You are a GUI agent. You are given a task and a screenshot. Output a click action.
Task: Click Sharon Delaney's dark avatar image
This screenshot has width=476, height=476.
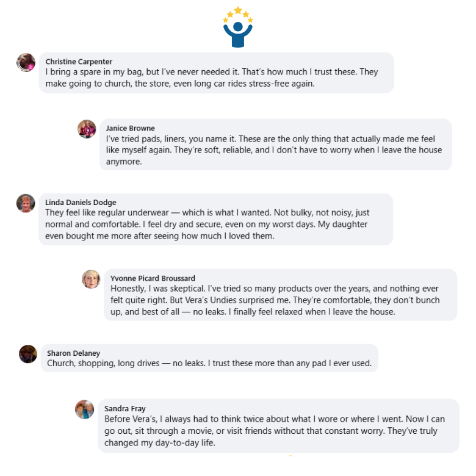[x=28, y=354]
